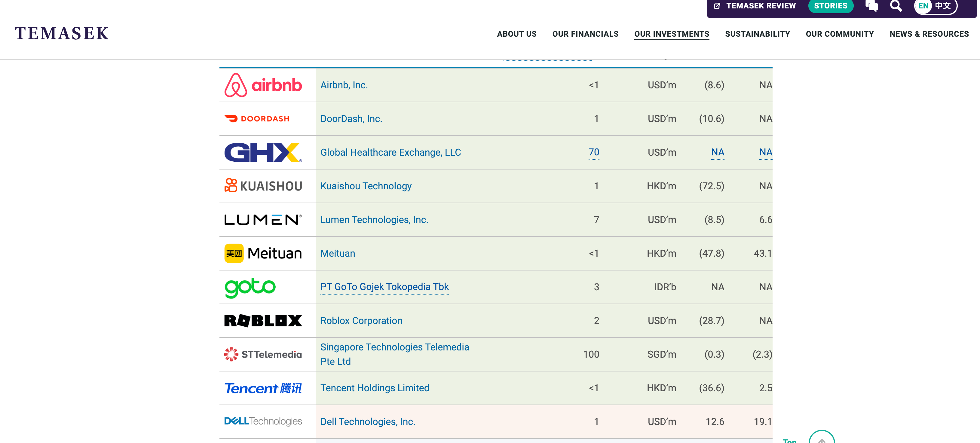Open the Airbnb, Inc. link

(344, 85)
